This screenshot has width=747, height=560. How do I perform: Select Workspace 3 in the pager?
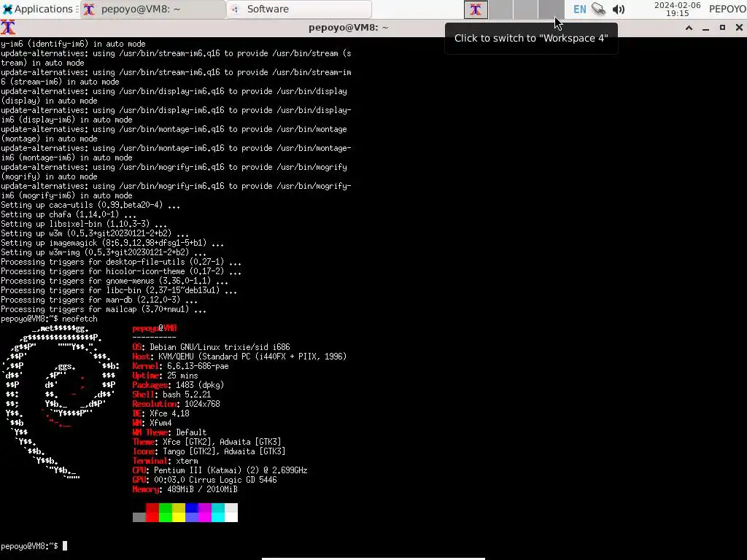[525, 9]
